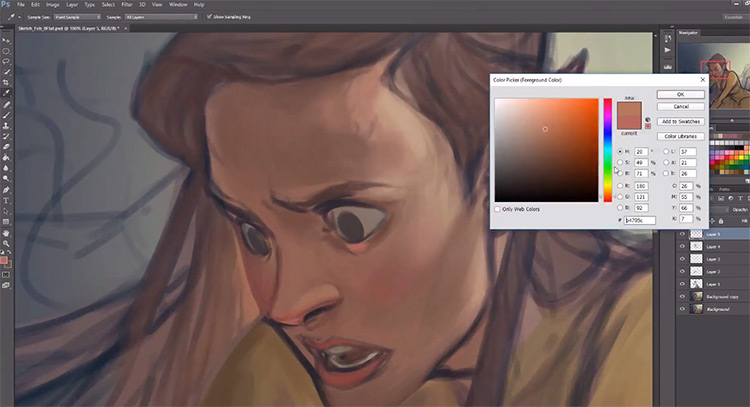Open the Image menu
Image resolution: width=750 pixels, height=407 pixels.
tap(52, 5)
